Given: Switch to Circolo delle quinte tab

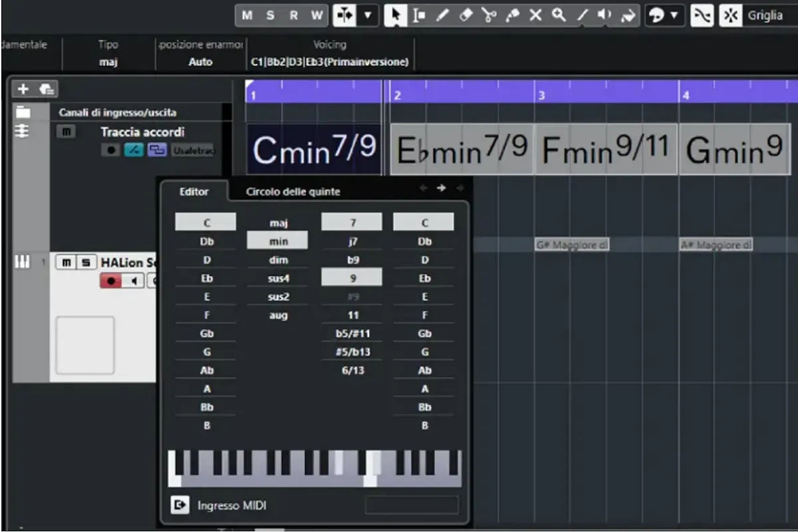Looking at the screenshot, I should (293, 192).
